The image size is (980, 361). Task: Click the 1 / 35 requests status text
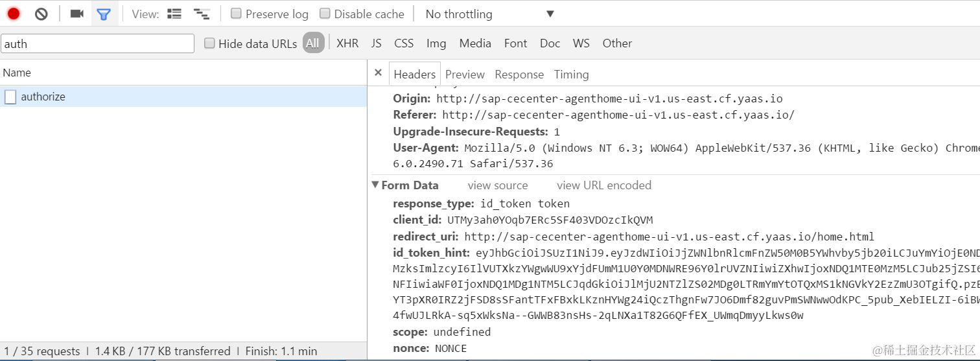(42, 351)
